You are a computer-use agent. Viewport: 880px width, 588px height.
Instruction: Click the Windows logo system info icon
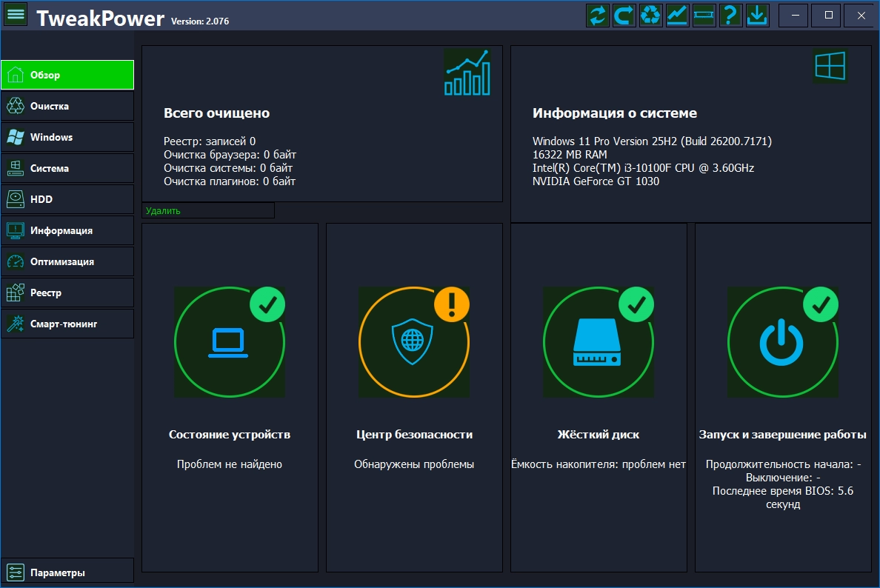830,66
